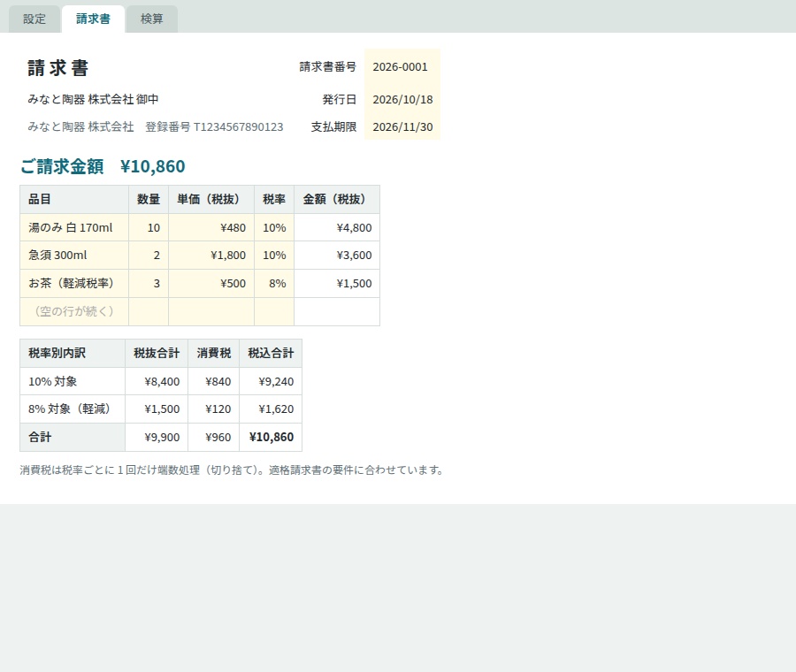The width and height of the screenshot is (796, 672).
Task: Click the 8% 対象（軽減） row label
Action: pos(73,409)
